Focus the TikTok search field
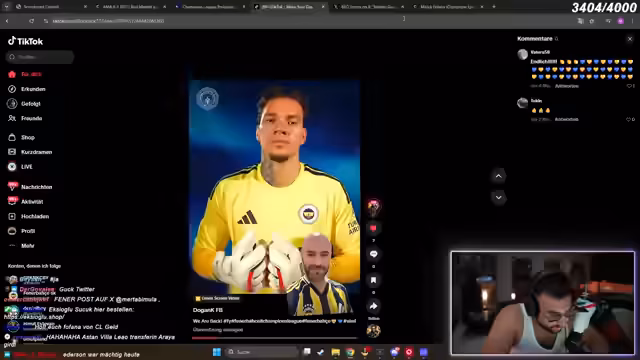Screen dimensions: 640x360 coord(40,57)
